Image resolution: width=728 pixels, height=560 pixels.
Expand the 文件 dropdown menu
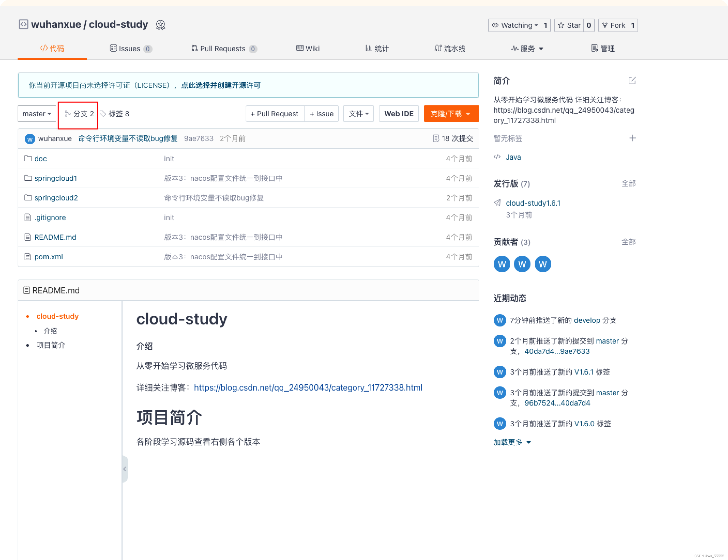358,114
